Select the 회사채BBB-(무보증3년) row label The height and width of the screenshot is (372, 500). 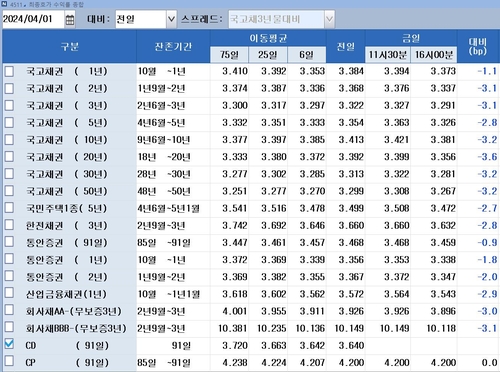click(76, 328)
